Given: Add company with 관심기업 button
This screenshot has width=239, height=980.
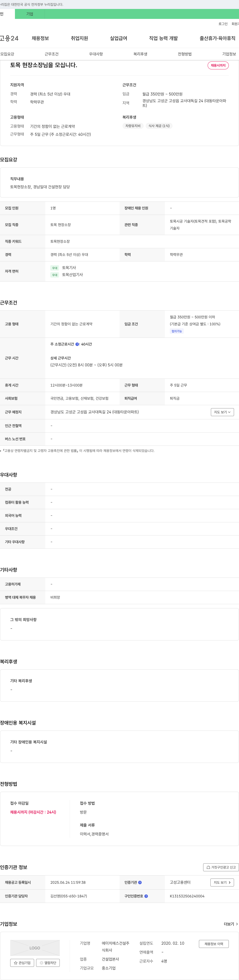Looking at the screenshot, I should point(22,963).
